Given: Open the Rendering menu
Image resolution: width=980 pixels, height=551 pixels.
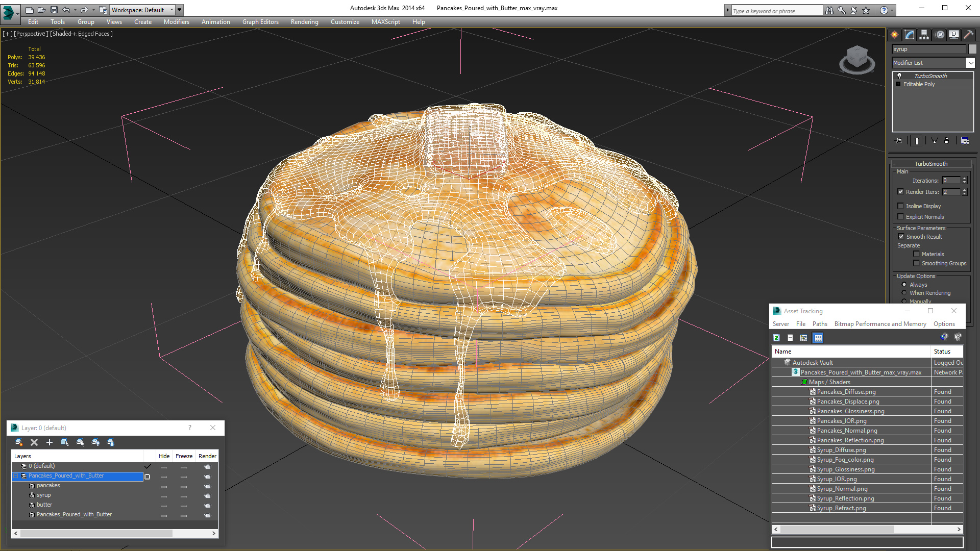Looking at the screenshot, I should (304, 22).
